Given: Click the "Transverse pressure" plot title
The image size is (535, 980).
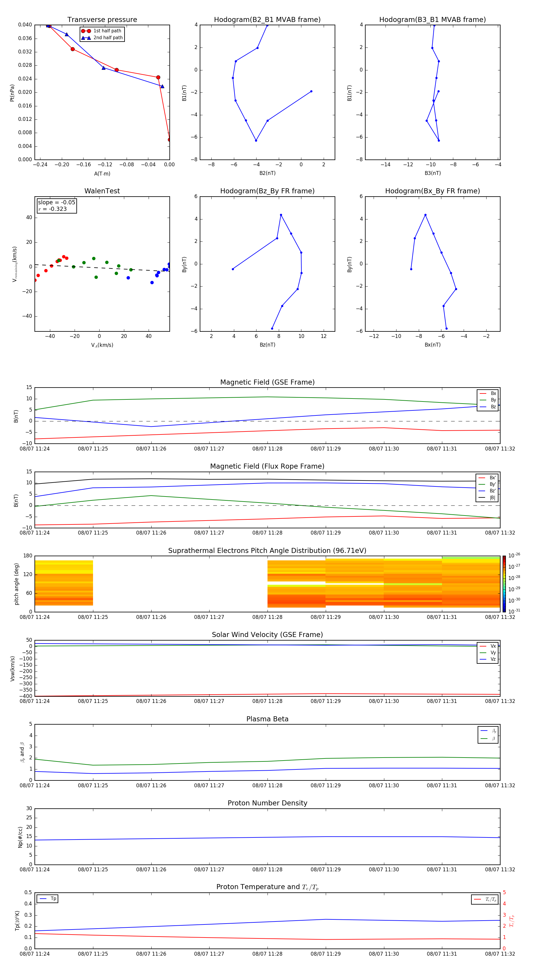Looking at the screenshot, I should pyautogui.click(x=102, y=19).
